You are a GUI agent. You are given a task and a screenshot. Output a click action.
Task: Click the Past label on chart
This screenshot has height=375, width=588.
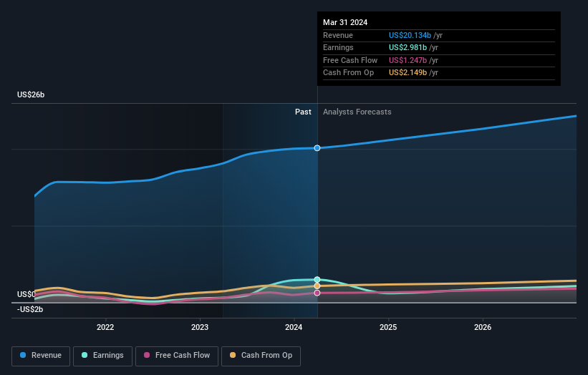[x=303, y=112]
